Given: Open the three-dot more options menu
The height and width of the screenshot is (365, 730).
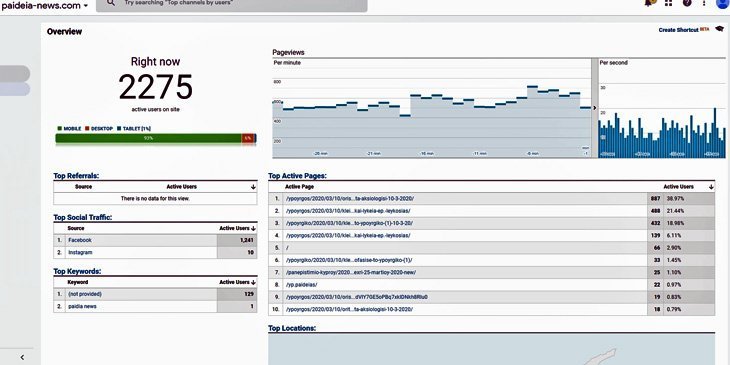Looking at the screenshot, I should [x=704, y=3].
